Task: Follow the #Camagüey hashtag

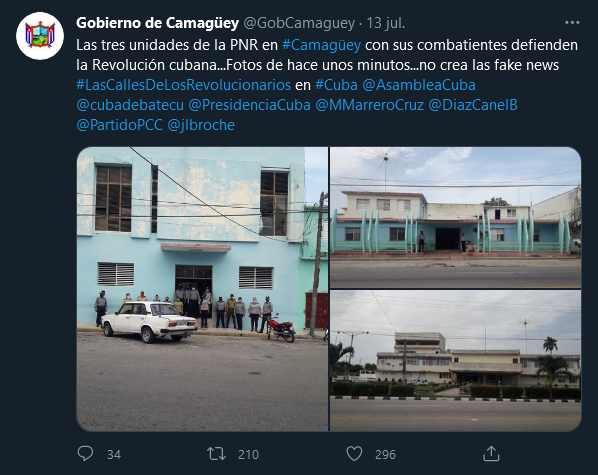Action: 321,45
